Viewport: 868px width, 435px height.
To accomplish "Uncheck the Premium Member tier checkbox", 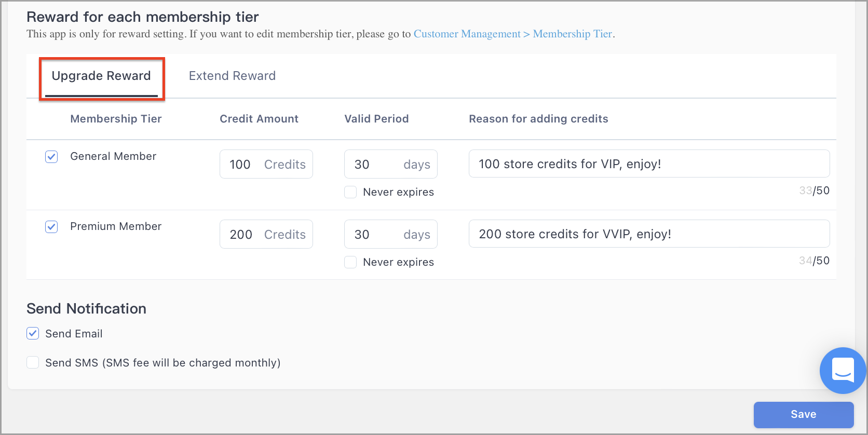I will (51, 226).
